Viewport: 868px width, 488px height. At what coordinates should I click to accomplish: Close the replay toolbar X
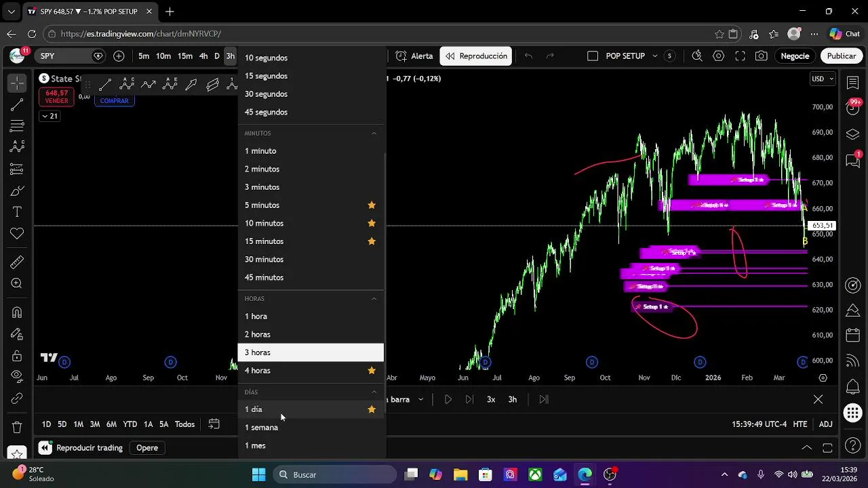point(818,400)
